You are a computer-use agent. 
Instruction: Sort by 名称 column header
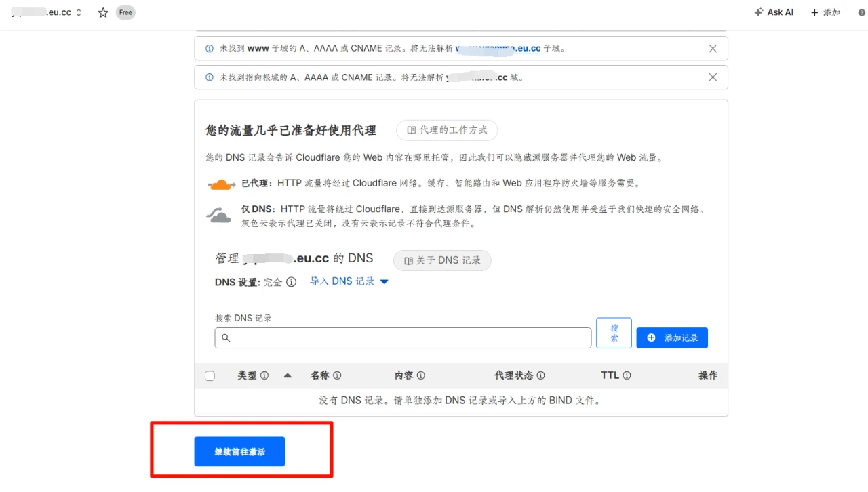click(320, 375)
